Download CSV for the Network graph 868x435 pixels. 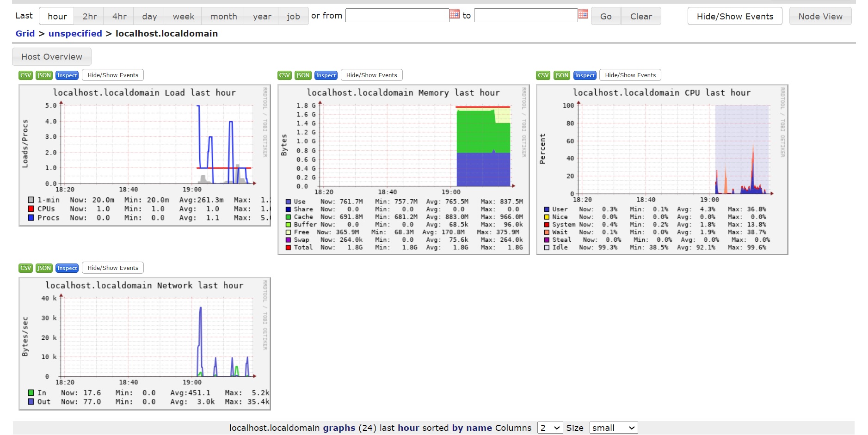coord(26,268)
